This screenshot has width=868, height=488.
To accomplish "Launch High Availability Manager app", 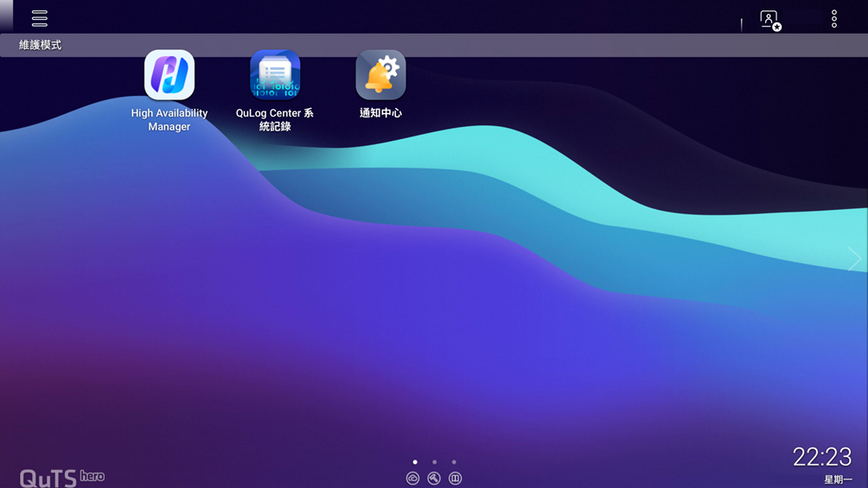I will point(169,75).
